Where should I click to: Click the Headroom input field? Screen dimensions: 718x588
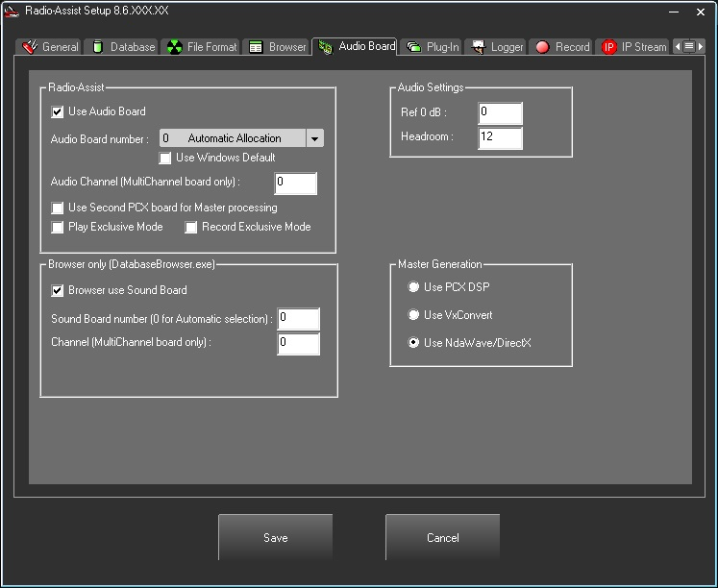point(500,137)
